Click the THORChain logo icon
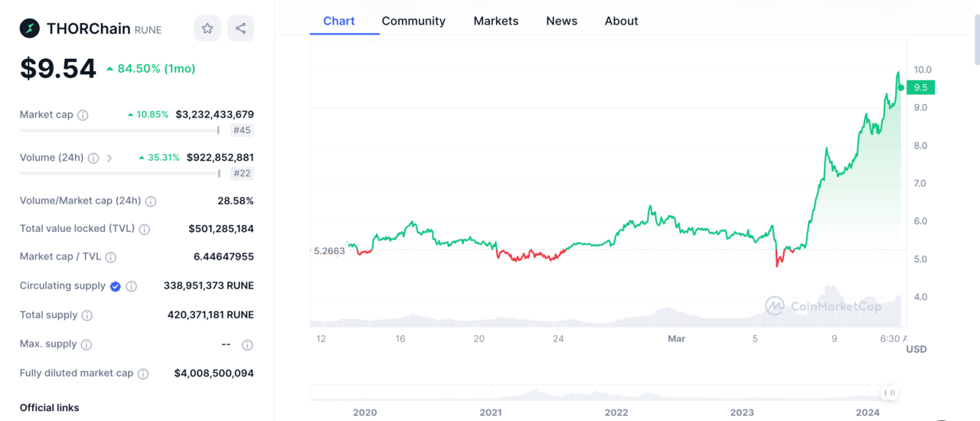 [x=30, y=29]
